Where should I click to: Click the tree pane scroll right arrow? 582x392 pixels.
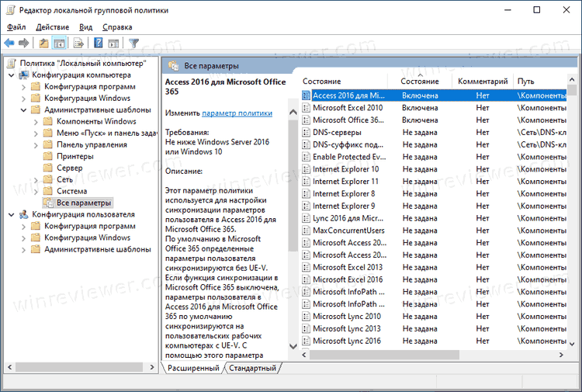(x=152, y=367)
